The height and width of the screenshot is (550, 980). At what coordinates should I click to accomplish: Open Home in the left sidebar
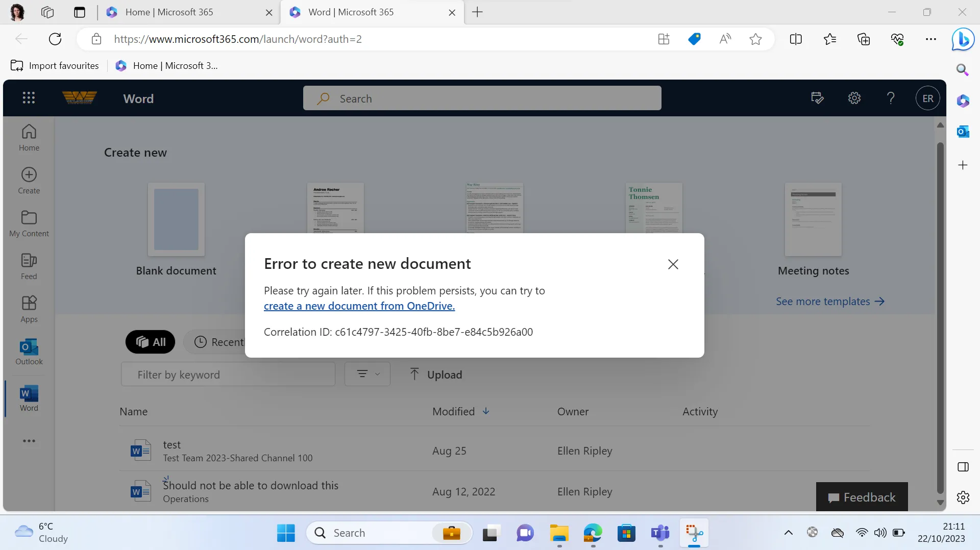[29, 138]
